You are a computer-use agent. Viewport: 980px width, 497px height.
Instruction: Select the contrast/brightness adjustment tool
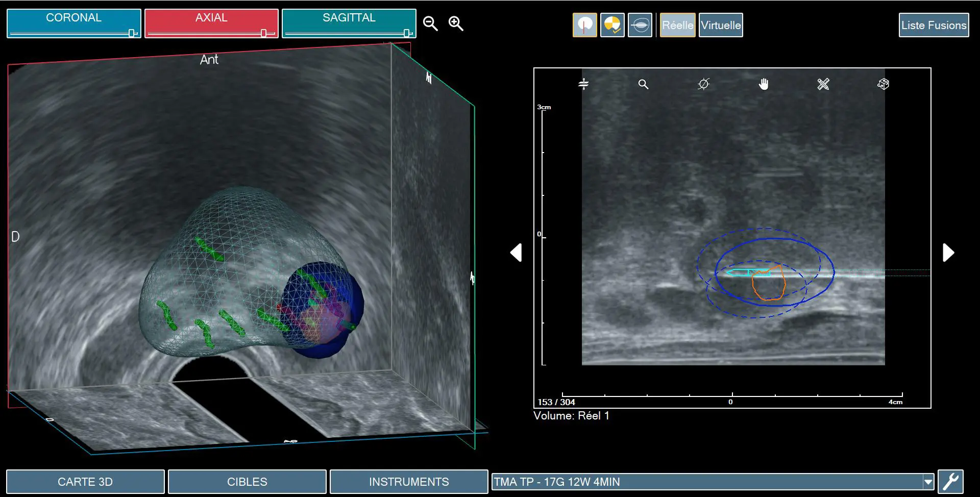point(703,84)
